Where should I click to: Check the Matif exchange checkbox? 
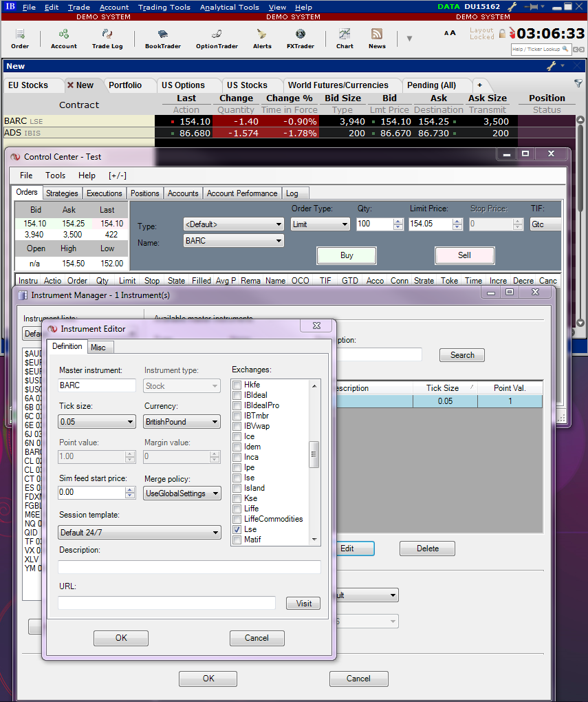coord(237,540)
